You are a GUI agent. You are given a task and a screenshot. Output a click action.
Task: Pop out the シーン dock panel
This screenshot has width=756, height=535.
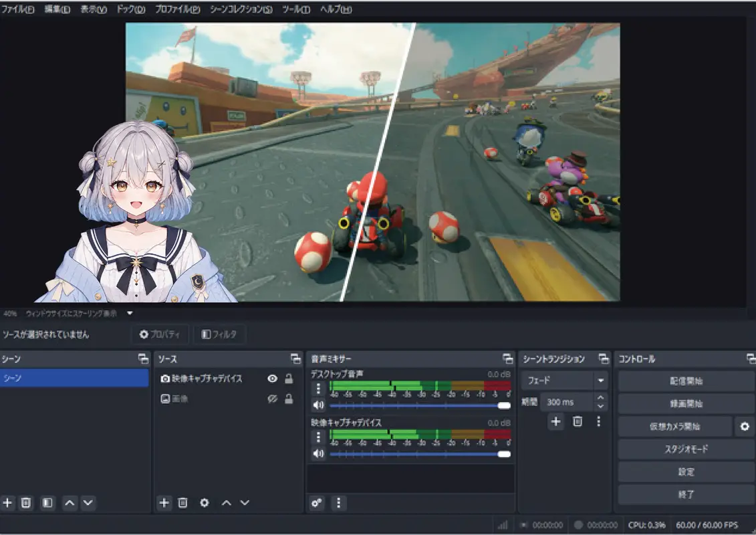143,358
